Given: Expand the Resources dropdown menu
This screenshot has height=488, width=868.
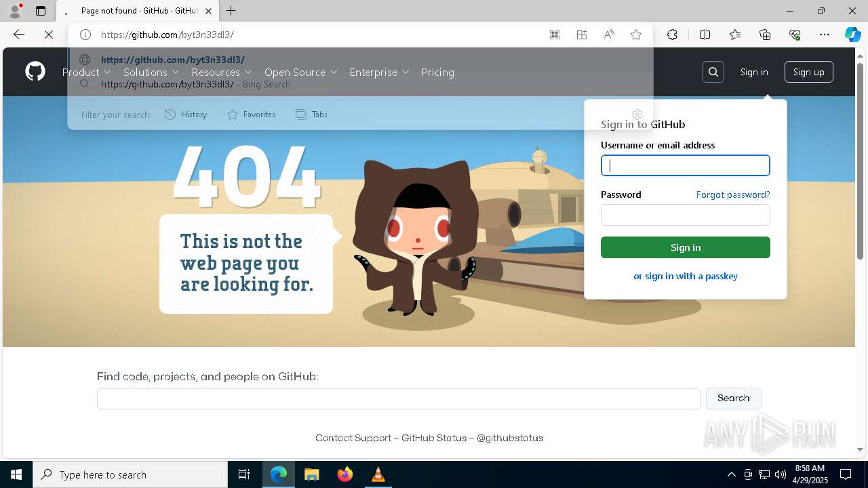Looking at the screenshot, I should [x=222, y=72].
